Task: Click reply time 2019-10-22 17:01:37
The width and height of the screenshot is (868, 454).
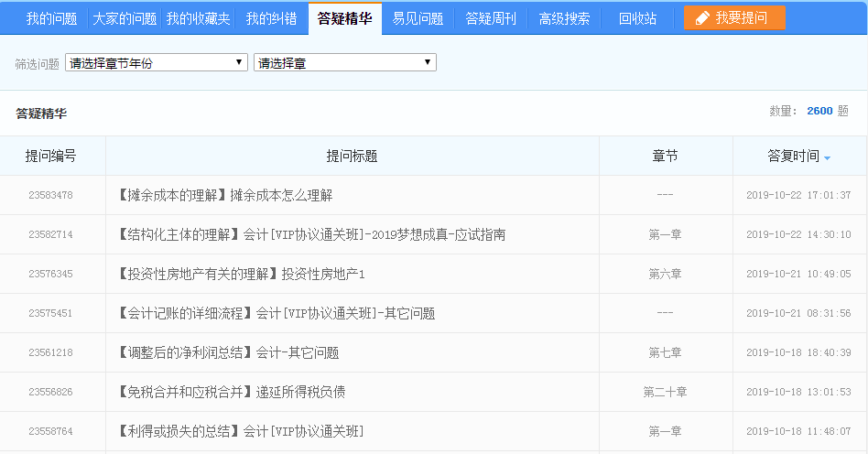Action: pyautogui.click(x=798, y=196)
